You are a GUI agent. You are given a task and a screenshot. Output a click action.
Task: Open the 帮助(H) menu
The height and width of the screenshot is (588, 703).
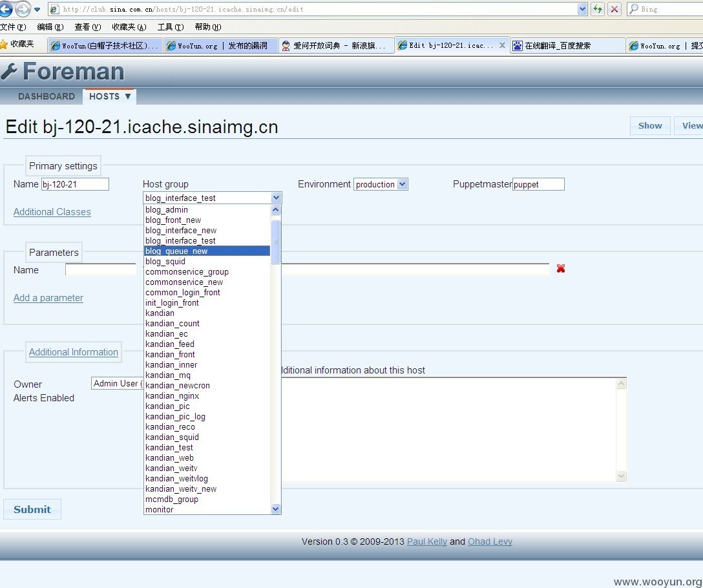coord(208,27)
